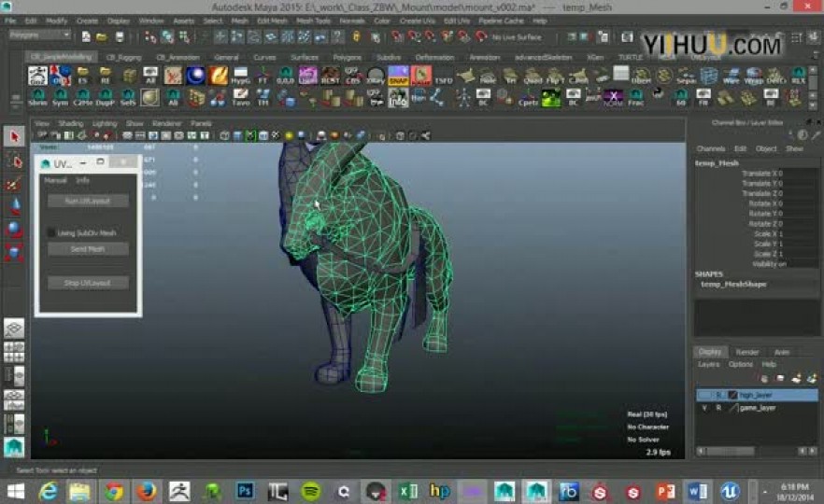Click the blue sphere shelf icon

click(x=195, y=75)
